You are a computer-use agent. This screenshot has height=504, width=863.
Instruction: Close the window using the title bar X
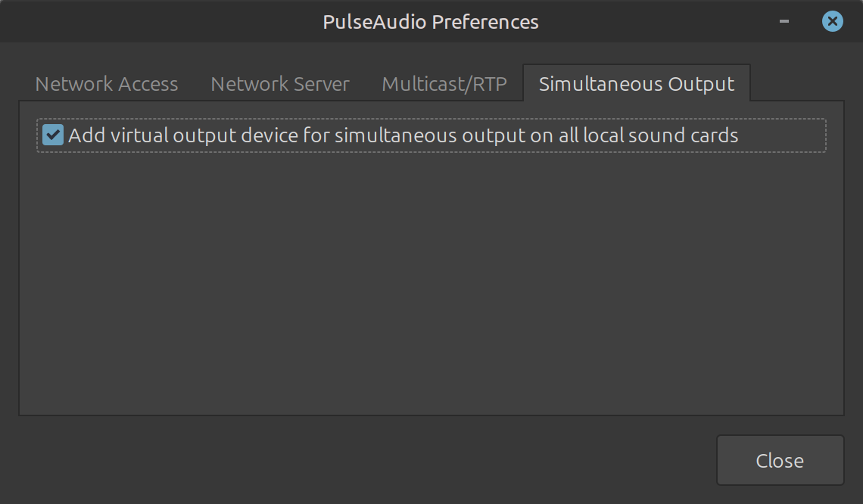click(x=833, y=21)
